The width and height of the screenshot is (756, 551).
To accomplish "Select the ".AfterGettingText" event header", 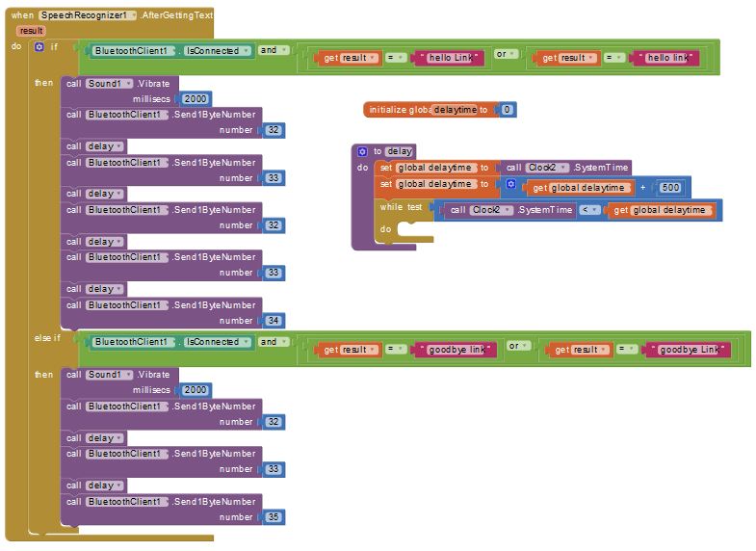I will point(176,15).
